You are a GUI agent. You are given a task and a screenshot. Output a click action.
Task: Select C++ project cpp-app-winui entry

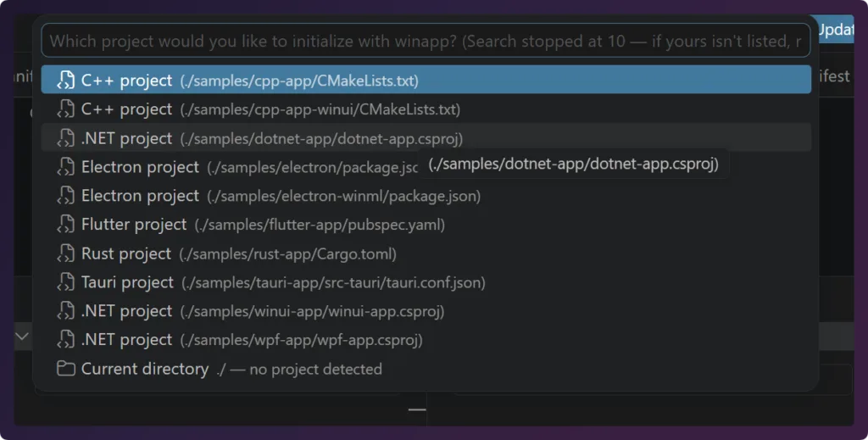point(426,109)
